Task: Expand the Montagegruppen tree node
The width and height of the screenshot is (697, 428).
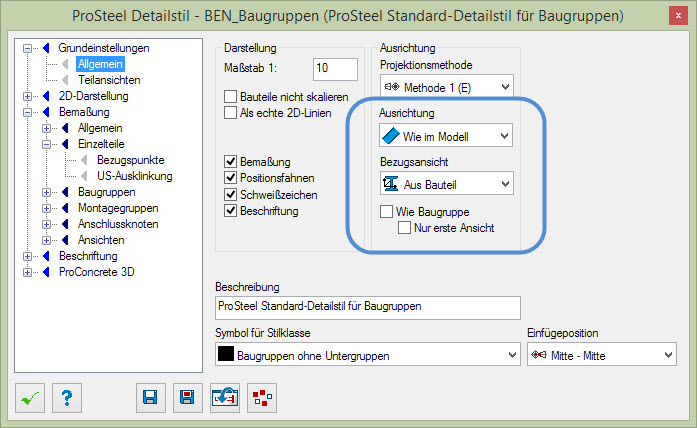Action: point(46,208)
